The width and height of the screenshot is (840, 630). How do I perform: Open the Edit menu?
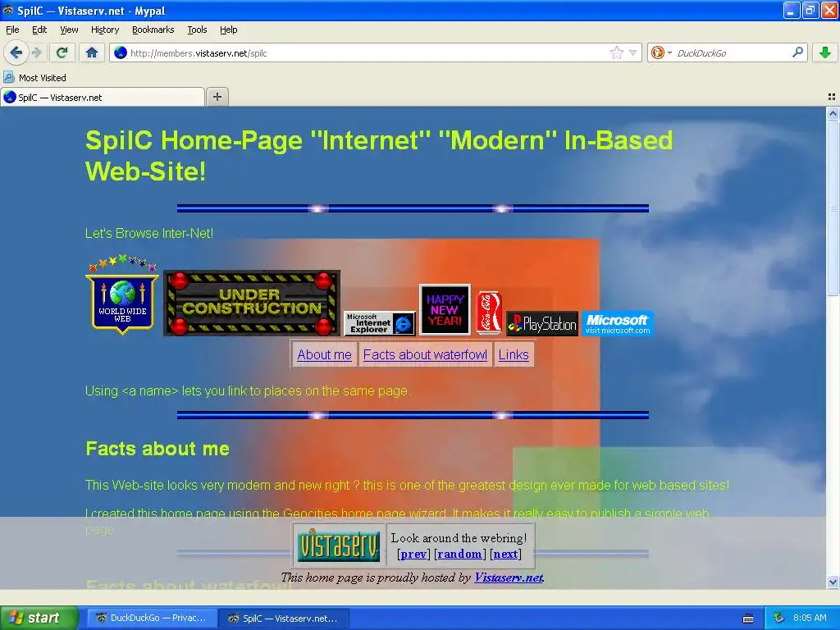point(39,30)
